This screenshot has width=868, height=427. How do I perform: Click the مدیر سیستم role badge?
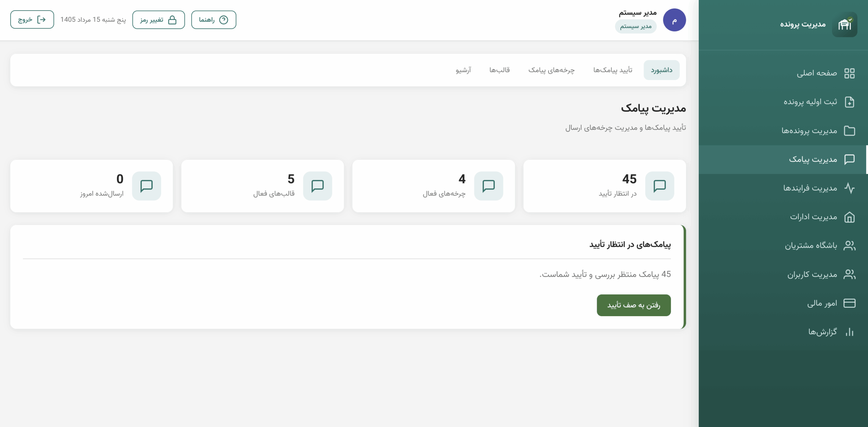[x=636, y=26]
